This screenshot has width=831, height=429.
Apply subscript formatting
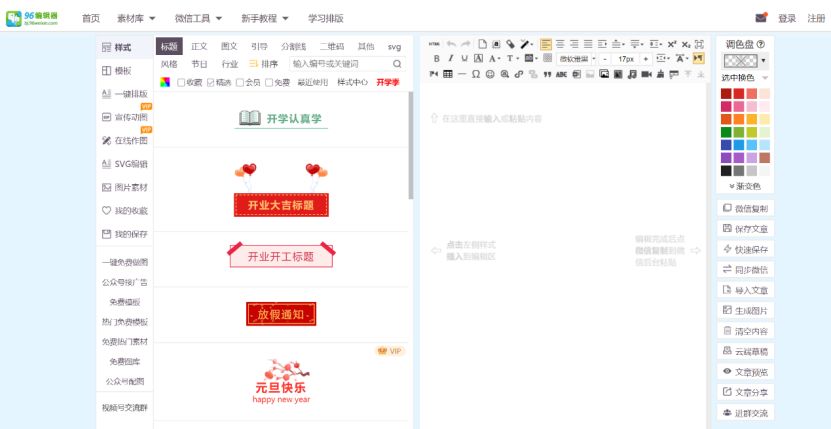point(686,44)
